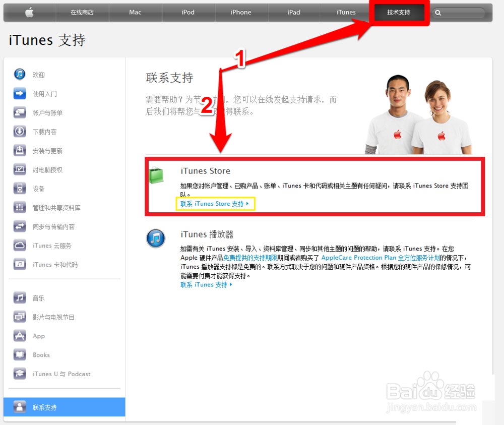The width and height of the screenshot is (504, 425).
Task: Open 使用入门 sidebar link
Action: point(45,94)
